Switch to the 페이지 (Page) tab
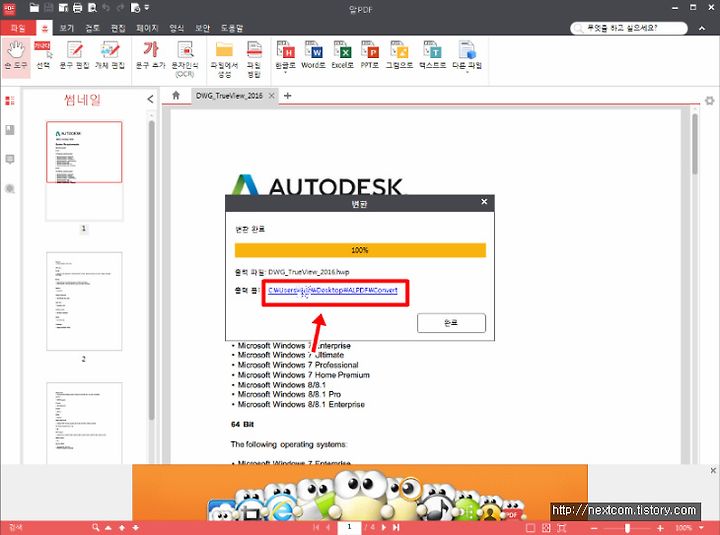Screen dimensions: 720x535 coord(147,28)
